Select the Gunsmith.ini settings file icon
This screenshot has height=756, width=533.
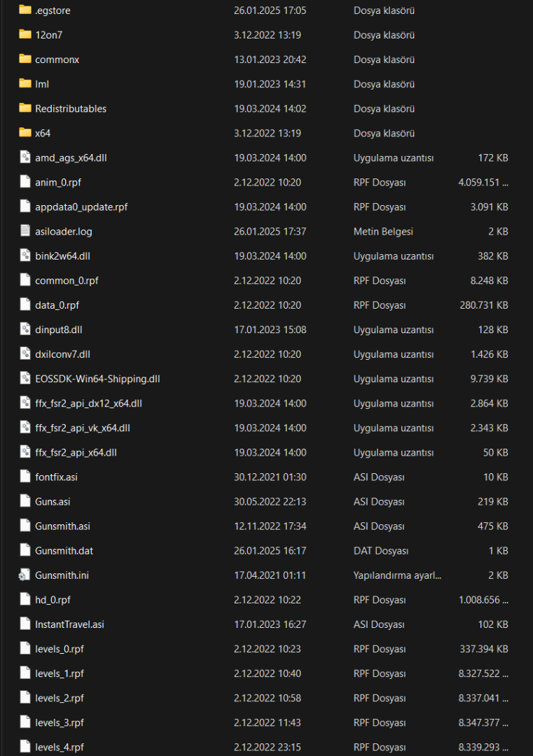tap(25, 575)
